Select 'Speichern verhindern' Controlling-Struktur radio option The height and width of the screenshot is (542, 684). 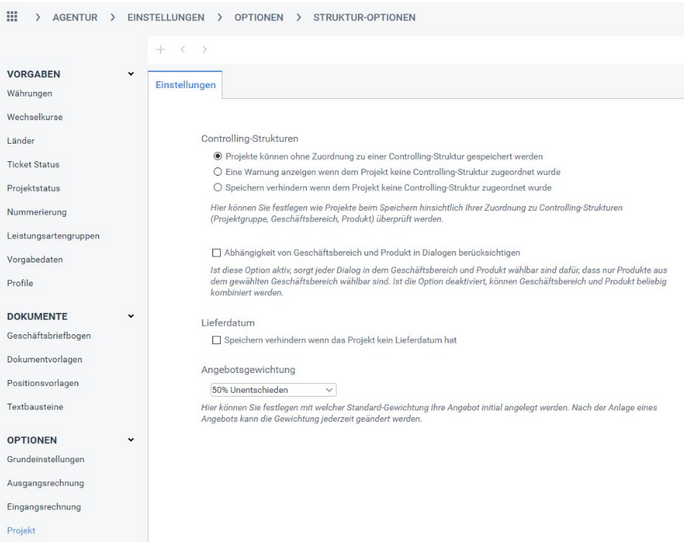217,187
